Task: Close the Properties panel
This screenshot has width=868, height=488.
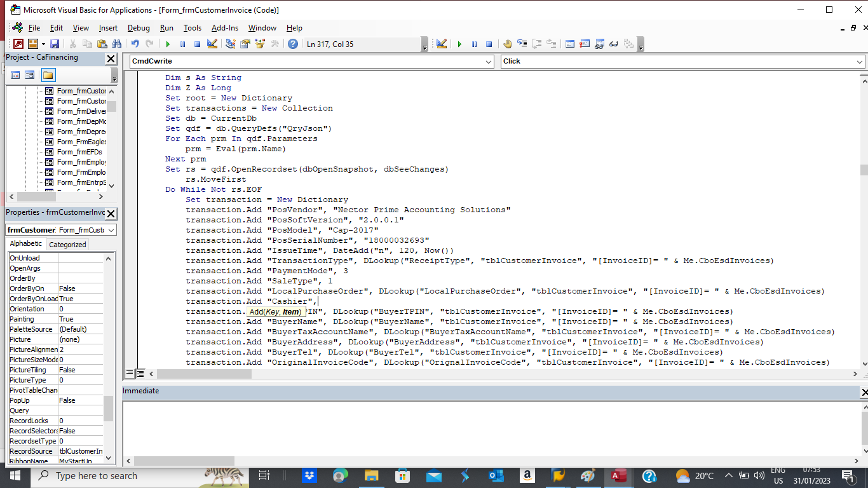Action: click(111, 213)
